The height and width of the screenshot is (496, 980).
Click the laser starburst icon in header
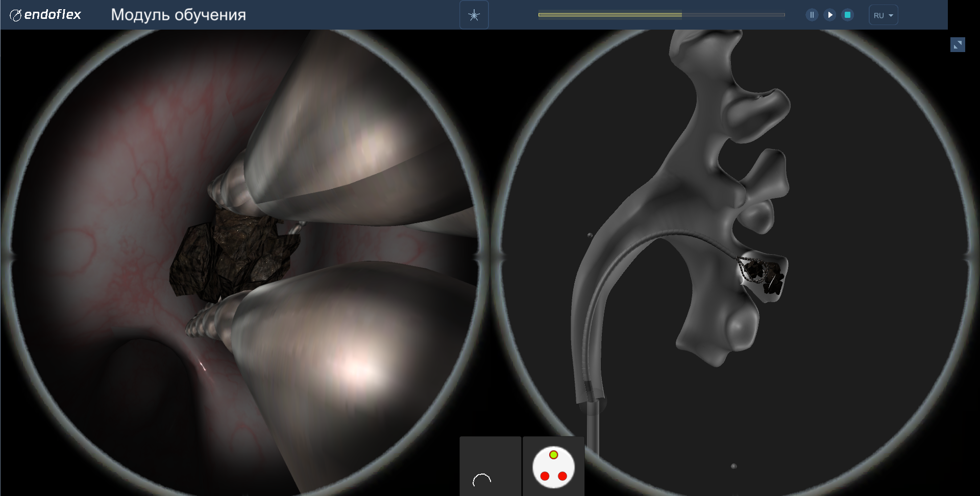(474, 15)
